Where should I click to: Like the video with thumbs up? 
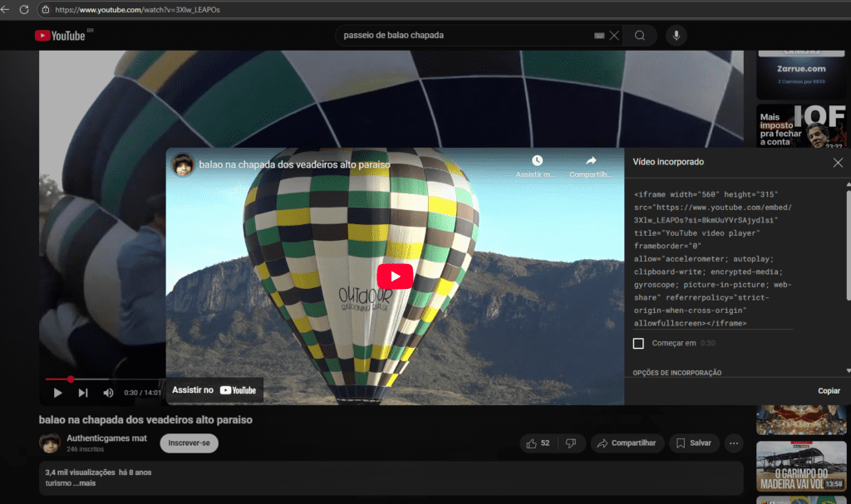(x=538, y=443)
